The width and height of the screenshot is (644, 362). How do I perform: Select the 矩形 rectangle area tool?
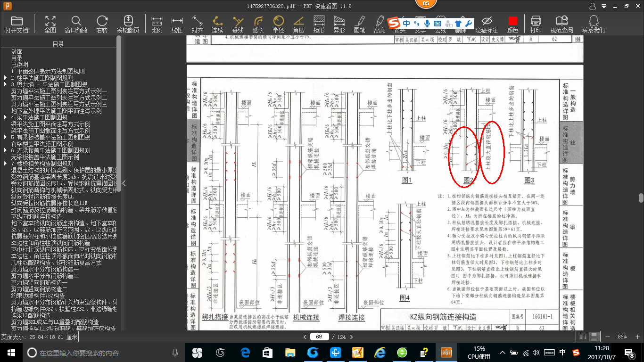[319, 24]
